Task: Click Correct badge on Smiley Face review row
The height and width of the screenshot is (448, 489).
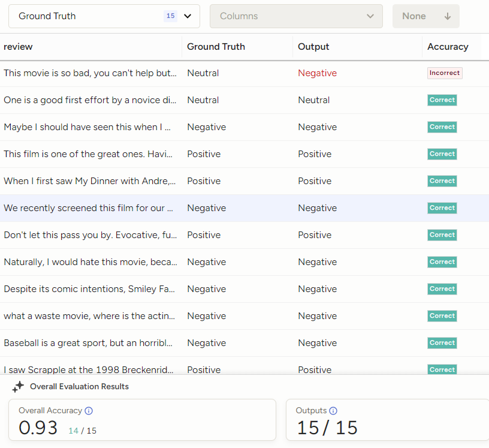Action: (x=442, y=289)
